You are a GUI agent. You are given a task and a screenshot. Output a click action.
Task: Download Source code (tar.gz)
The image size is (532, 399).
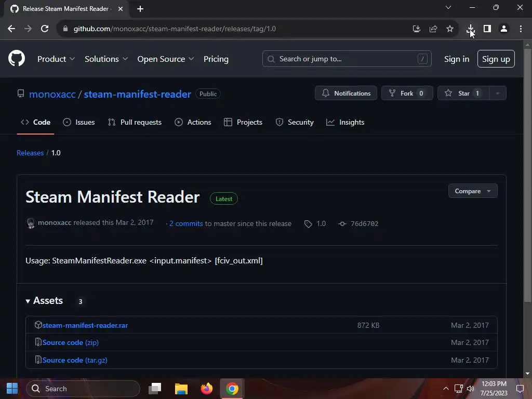(75, 360)
